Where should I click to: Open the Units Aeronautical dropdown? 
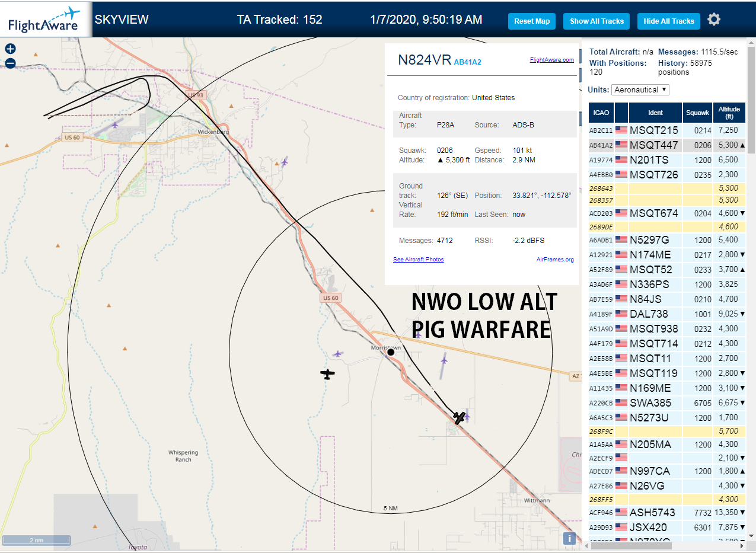tap(640, 89)
